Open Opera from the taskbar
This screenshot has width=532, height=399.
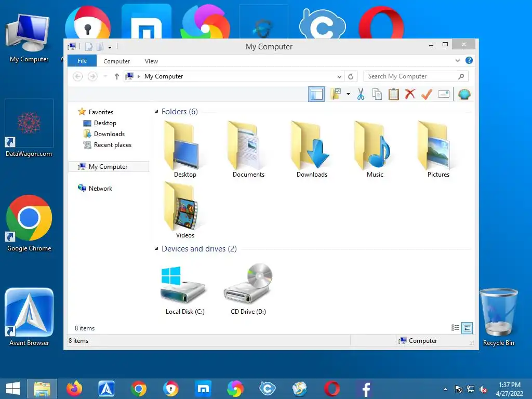pyautogui.click(x=332, y=389)
